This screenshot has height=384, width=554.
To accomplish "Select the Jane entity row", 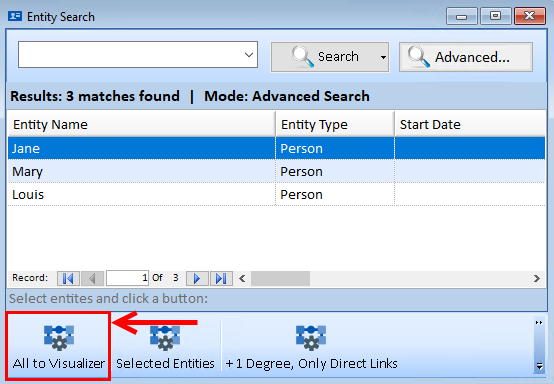I will tap(276, 148).
